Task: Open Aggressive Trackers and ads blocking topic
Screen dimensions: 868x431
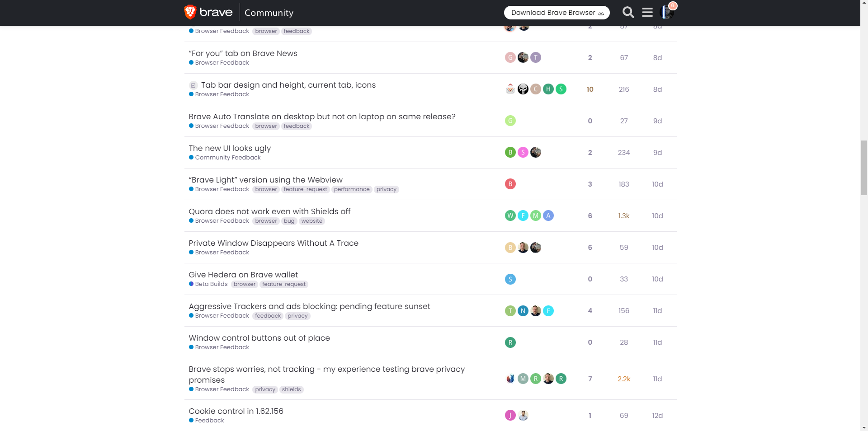Action: pos(309,306)
